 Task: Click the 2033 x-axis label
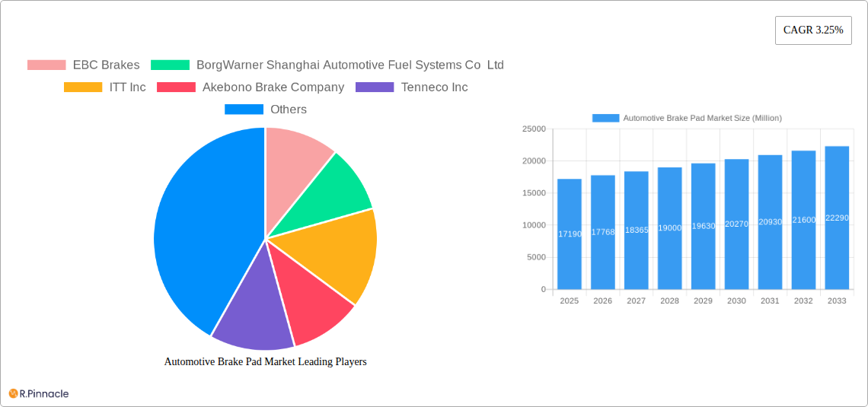tap(837, 300)
